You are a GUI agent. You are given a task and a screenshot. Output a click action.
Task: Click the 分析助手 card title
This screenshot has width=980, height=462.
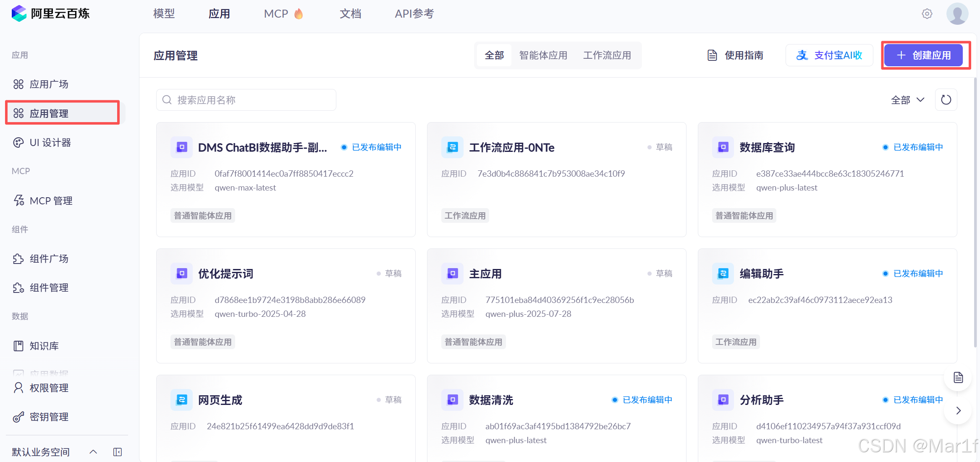click(762, 400)
